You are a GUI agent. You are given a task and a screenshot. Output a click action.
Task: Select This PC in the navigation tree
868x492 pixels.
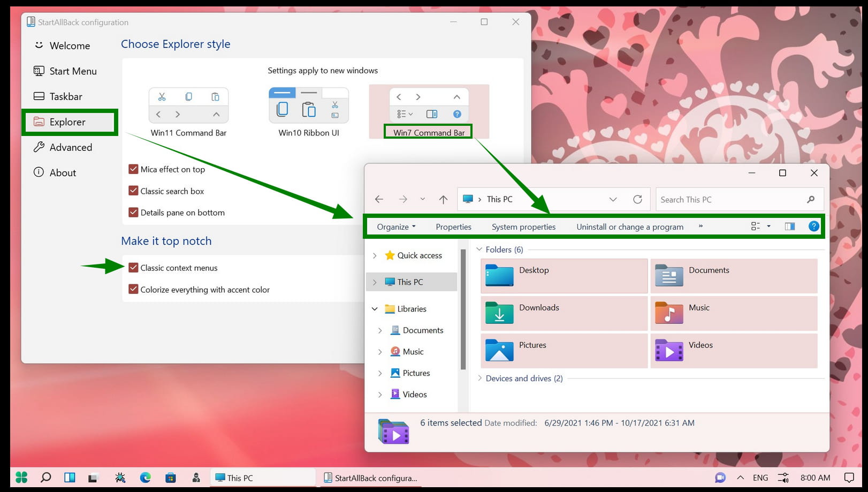point(410,282)
